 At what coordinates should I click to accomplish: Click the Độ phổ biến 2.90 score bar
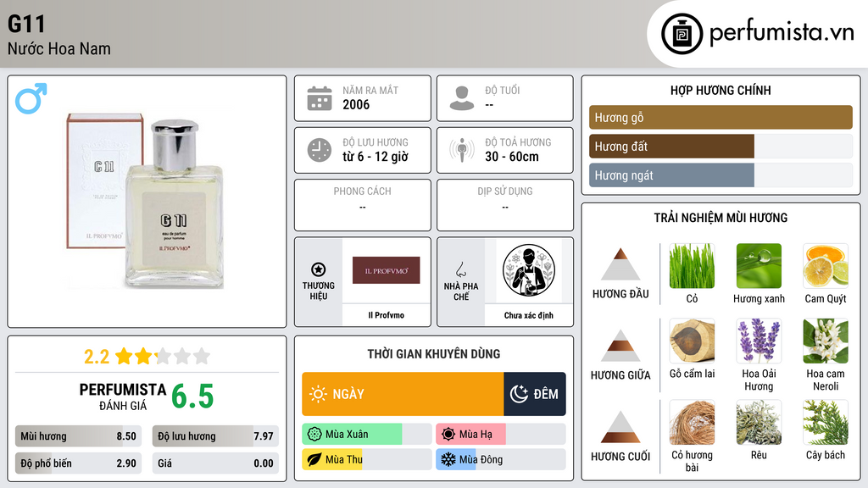pyautogui.click(x=78, y=463)
